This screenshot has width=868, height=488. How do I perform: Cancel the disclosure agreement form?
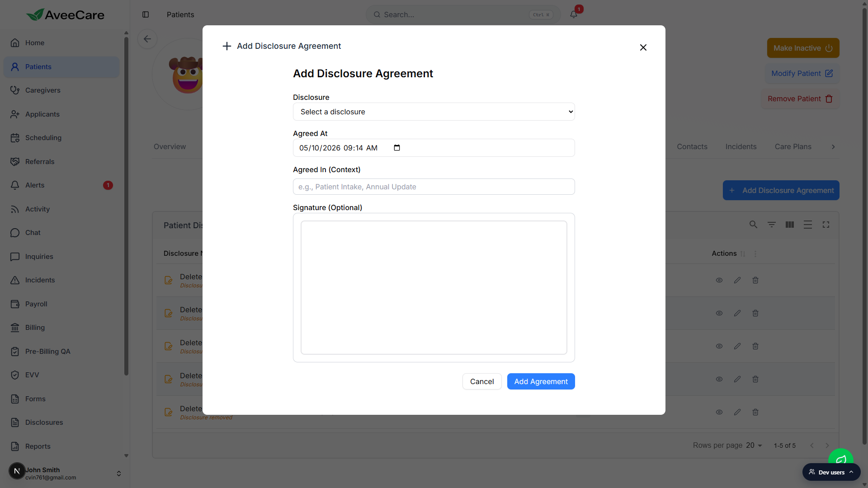pos(481,381)
